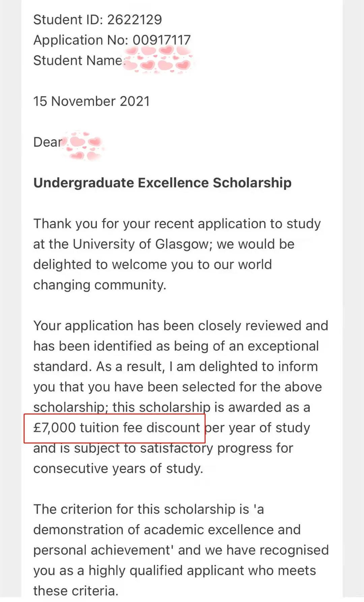The width and height of the screenshot is (364, 602).
Task: Click the heart sticker covering the student name
Action: (158, 60)
